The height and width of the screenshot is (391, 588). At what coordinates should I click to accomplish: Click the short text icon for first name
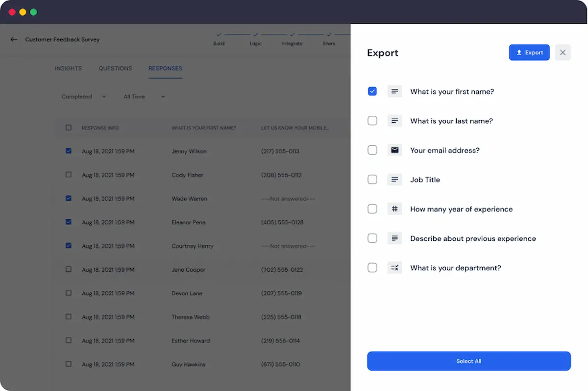pyautogui.click(x=394, y=91)
